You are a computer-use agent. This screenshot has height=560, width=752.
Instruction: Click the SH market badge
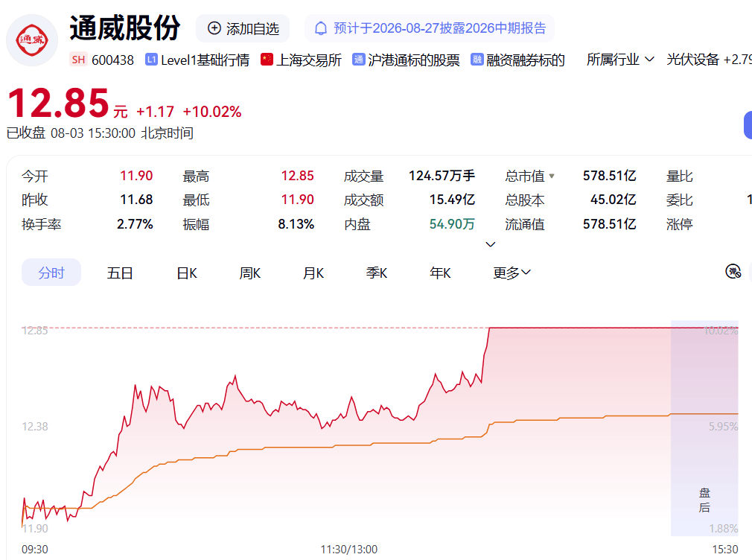[x=78, y=60]
